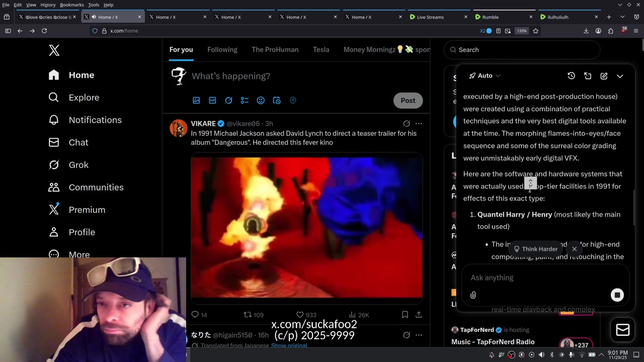
Task: Open the Tools menu
Action: click(94, 5)
